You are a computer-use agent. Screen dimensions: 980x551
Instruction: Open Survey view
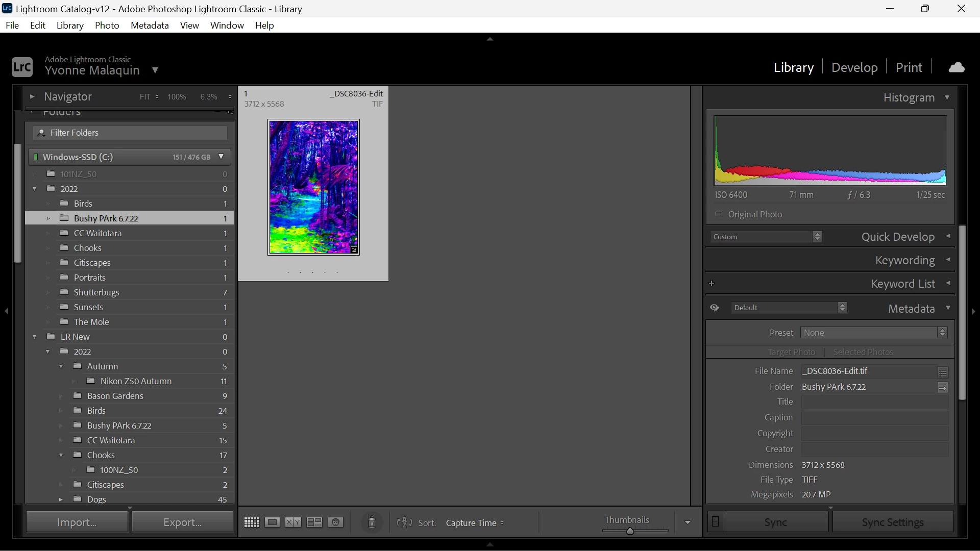tap(314, 522)
